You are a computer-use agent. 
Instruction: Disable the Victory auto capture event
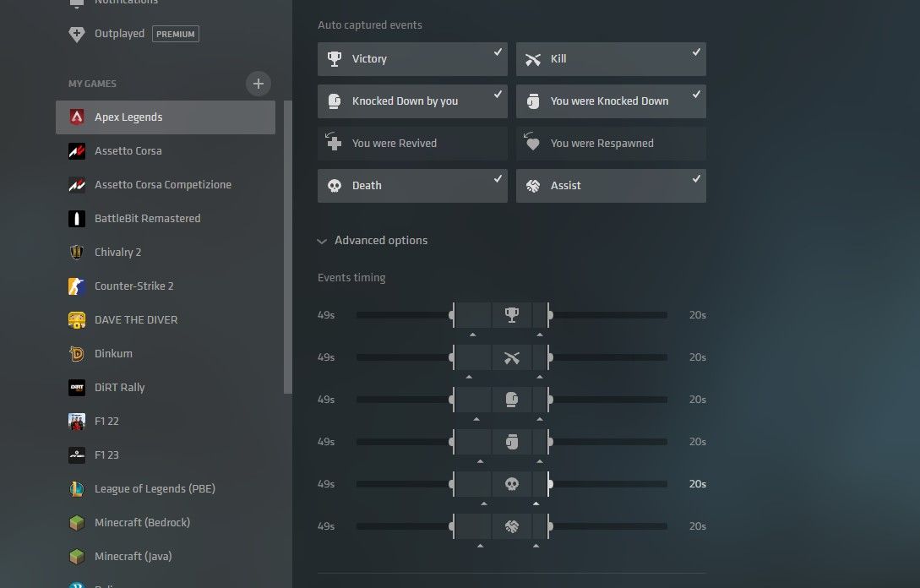[x=411, y=58]
